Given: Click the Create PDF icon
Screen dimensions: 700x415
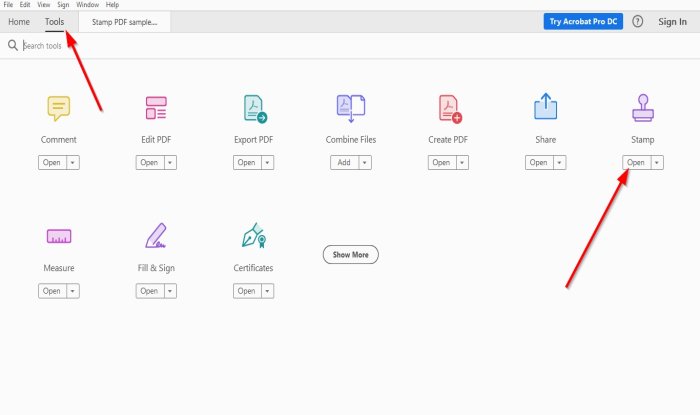Looking at the screenshot, I should point(450,108).
